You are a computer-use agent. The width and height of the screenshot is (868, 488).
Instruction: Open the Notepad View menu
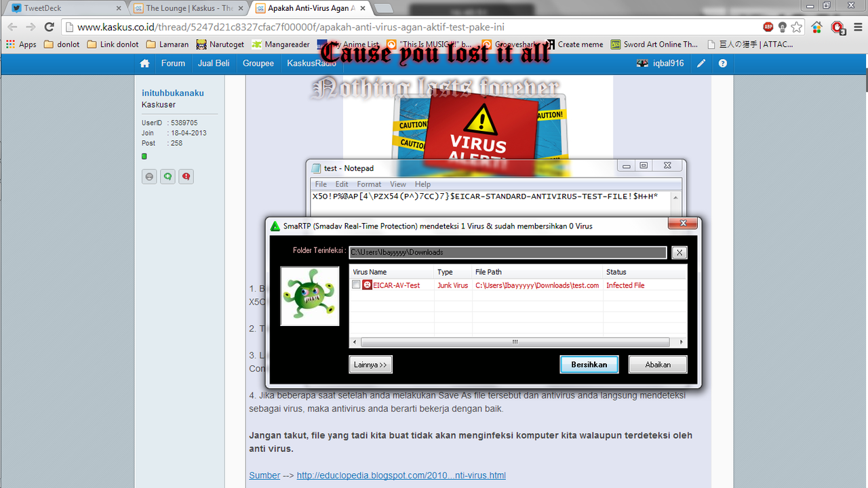pyautogui.click(x=398, y=184)
